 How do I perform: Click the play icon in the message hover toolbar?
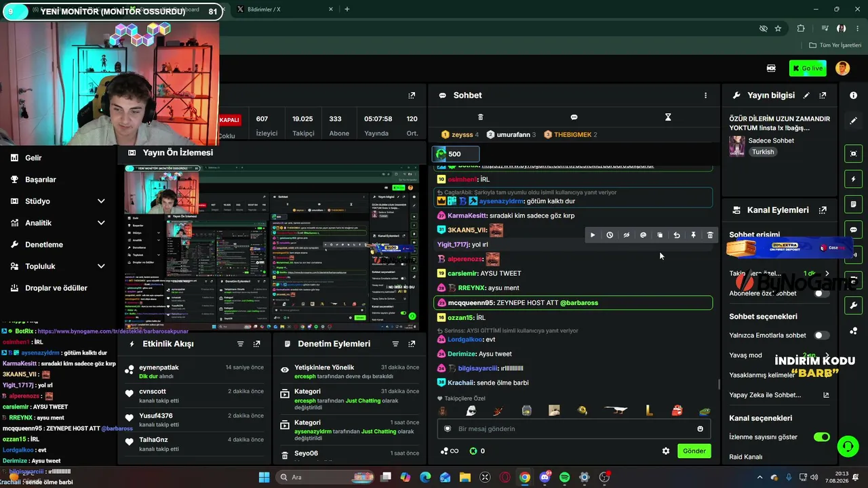(593, 235)
